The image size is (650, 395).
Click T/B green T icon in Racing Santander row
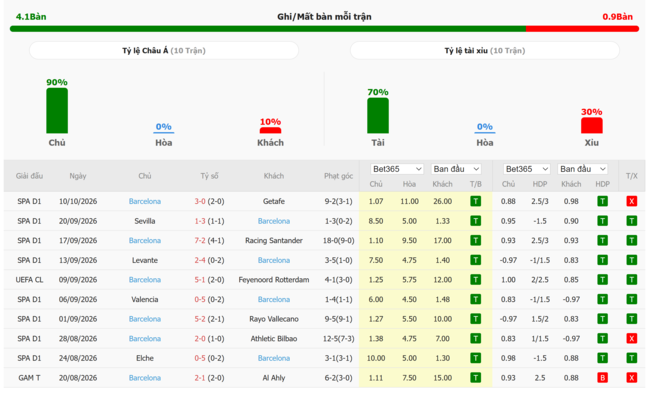[x=475, y=240]
